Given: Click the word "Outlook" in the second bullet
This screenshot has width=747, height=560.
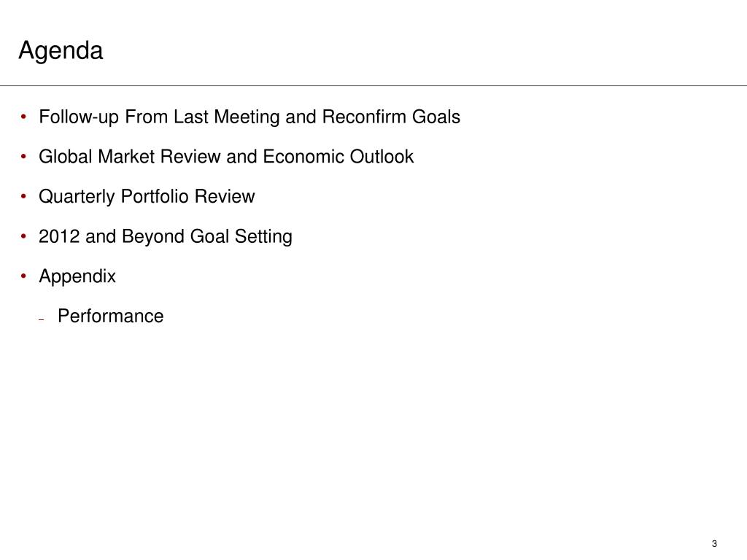Looking at the screenshot, I should (382, 157).
